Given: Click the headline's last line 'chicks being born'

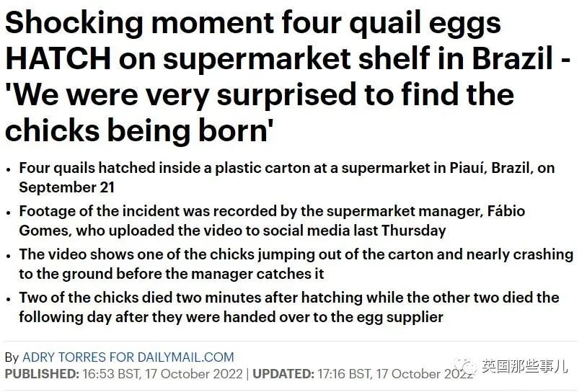Looking at the screenshot, I should 139,130.
